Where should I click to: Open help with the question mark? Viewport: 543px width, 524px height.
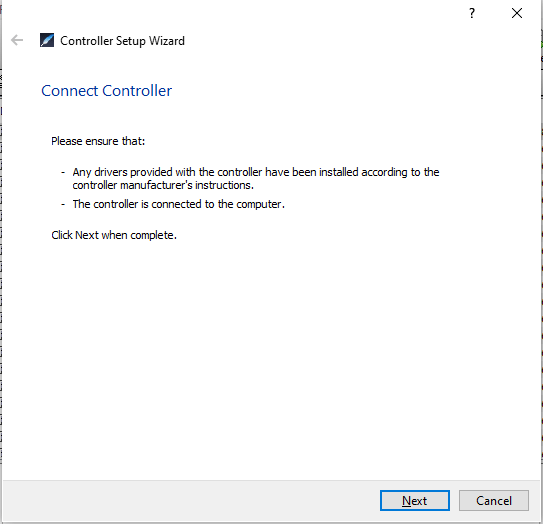click(x=472, y=13)
